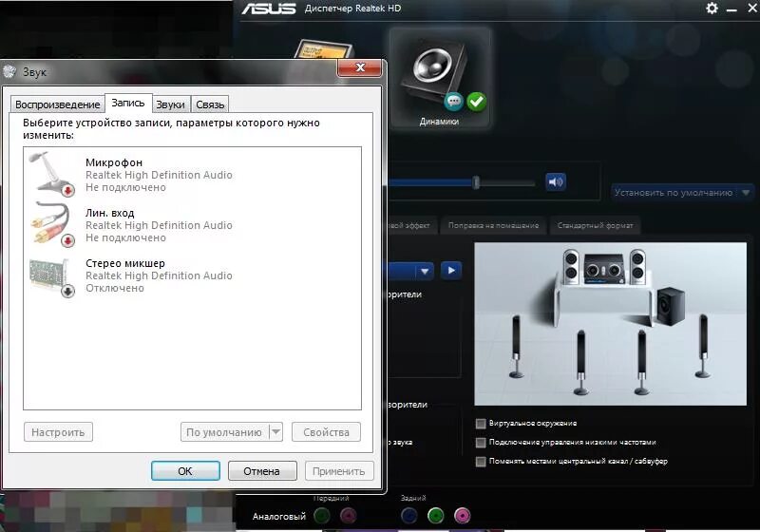The height and width of the screenshot is (532, 760).
Task: Toggle Поменять местами центральный канал / сабвуфер
Action: (481, 462)
